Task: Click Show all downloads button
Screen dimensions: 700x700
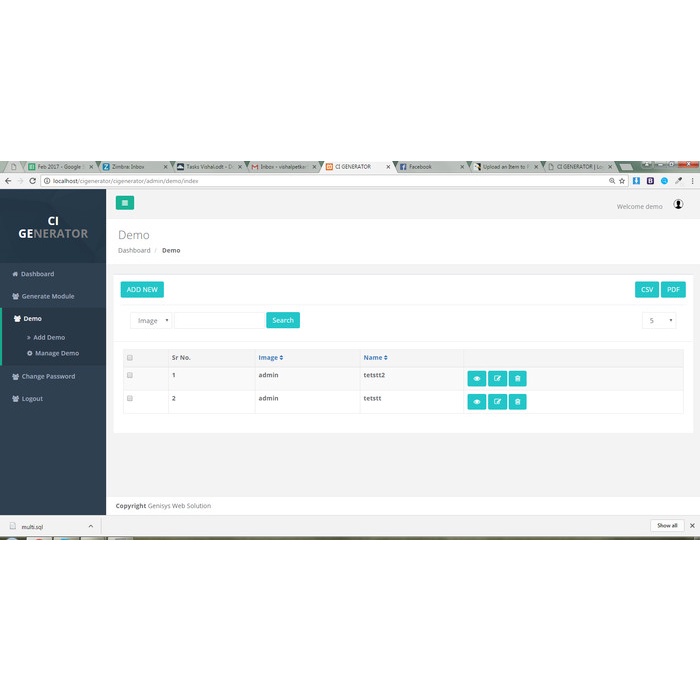Action: 667,525
